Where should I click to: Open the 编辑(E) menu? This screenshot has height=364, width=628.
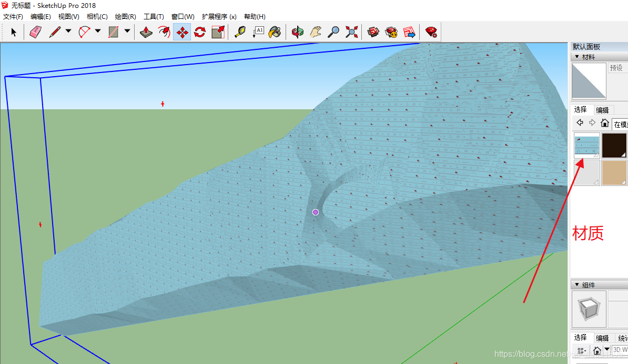[x=40, y=16]
